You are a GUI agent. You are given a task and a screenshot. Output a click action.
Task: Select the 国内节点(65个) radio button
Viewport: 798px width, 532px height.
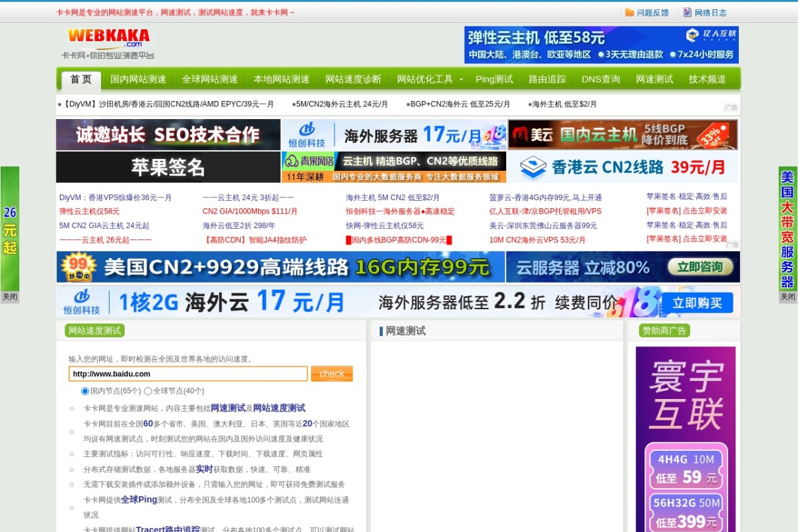coord(84,391)
